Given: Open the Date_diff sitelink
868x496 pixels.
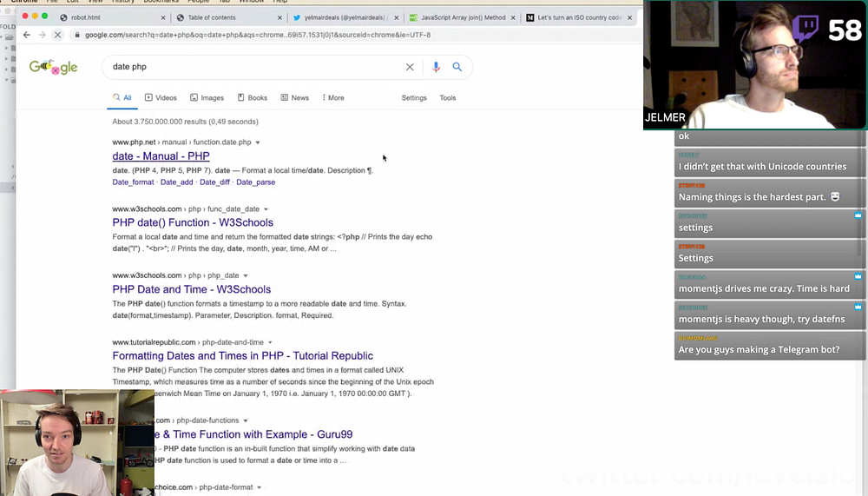Looking at the screenshot, I should tap(214, 182).
